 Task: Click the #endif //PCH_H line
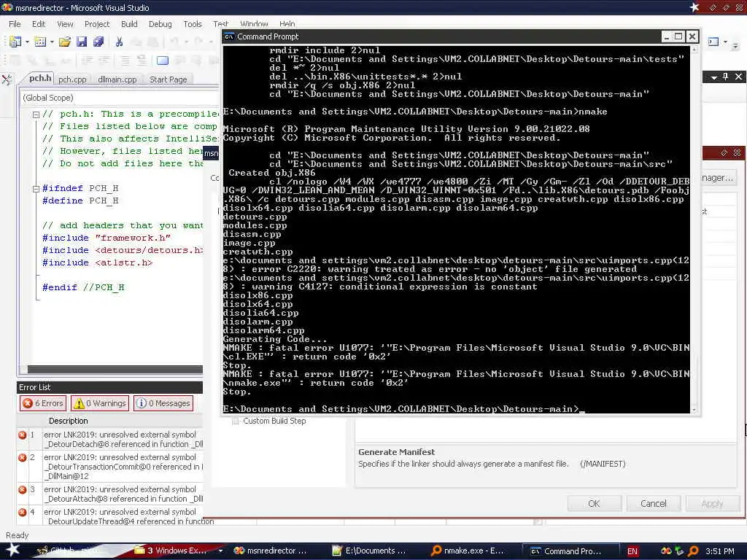click(x=83, y=287)
